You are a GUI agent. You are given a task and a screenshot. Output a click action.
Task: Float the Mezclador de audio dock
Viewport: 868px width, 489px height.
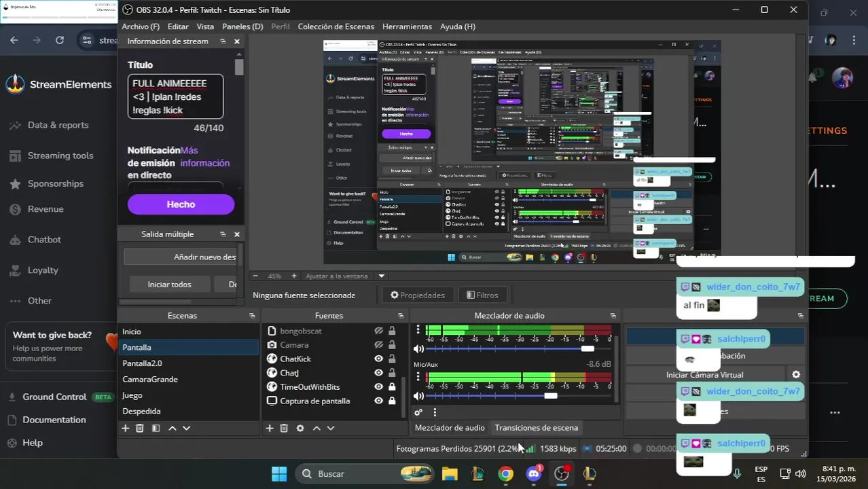tap(613, 316)
